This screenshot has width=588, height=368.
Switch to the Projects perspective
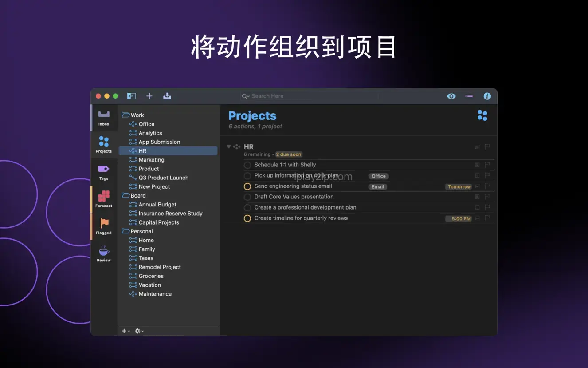point(104,145)
